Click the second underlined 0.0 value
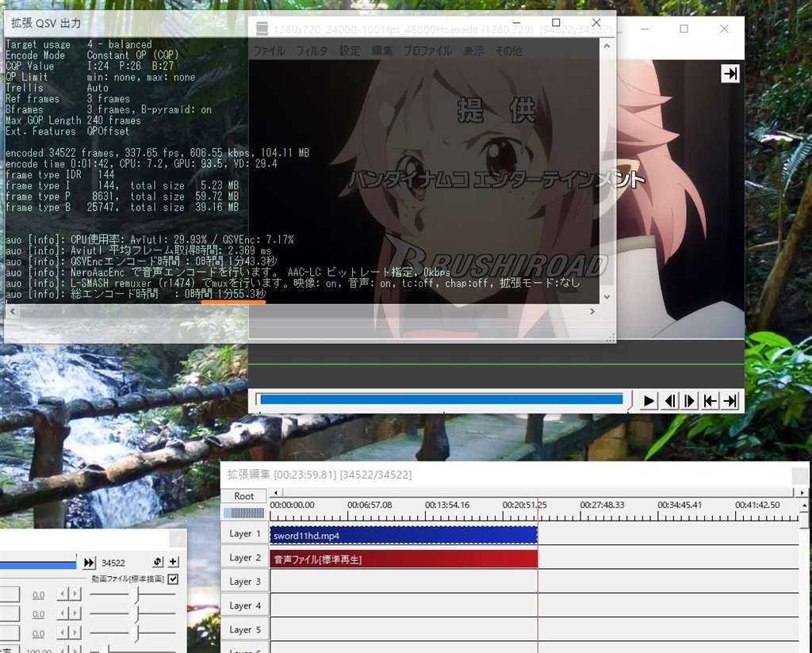Image resolution: width=812 pixels, height=653 pixels. click(x=38, y=614)
